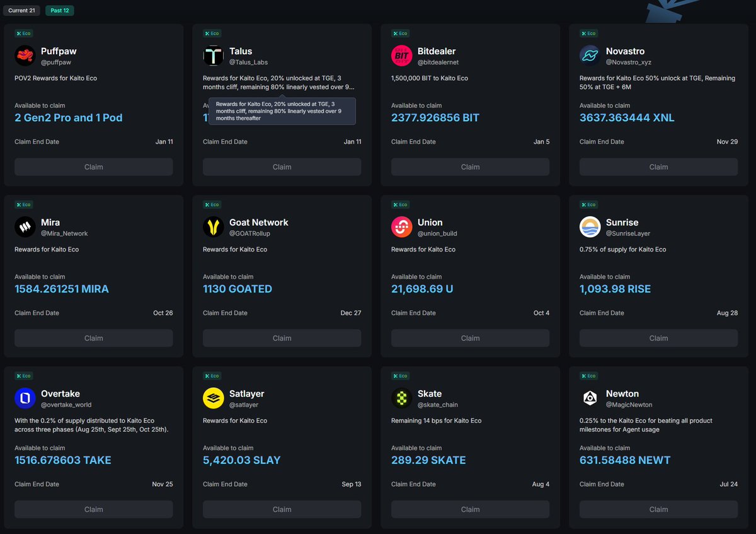Open the @SunriseLayer handle link

628,233
